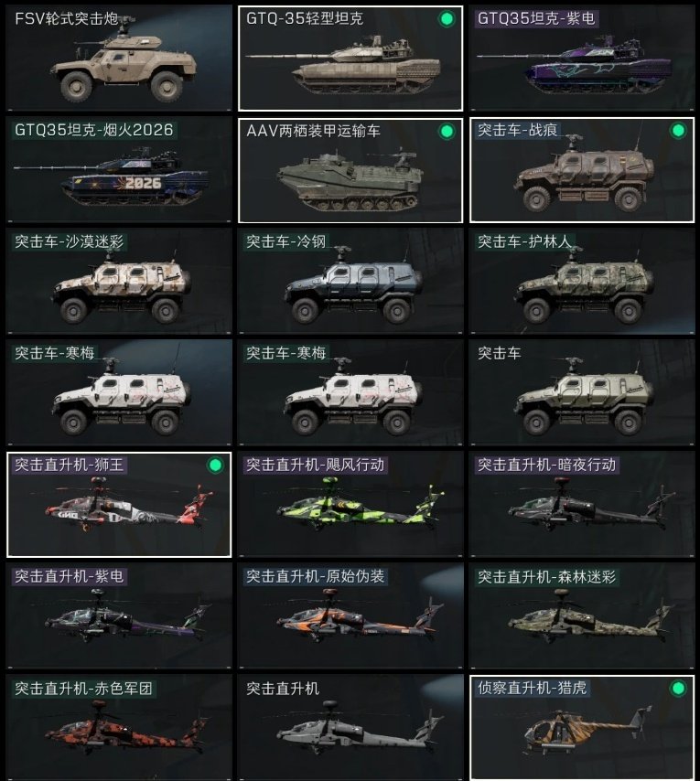Click the green indicator on AAV两栖装甲运输车

click(447, 132)
